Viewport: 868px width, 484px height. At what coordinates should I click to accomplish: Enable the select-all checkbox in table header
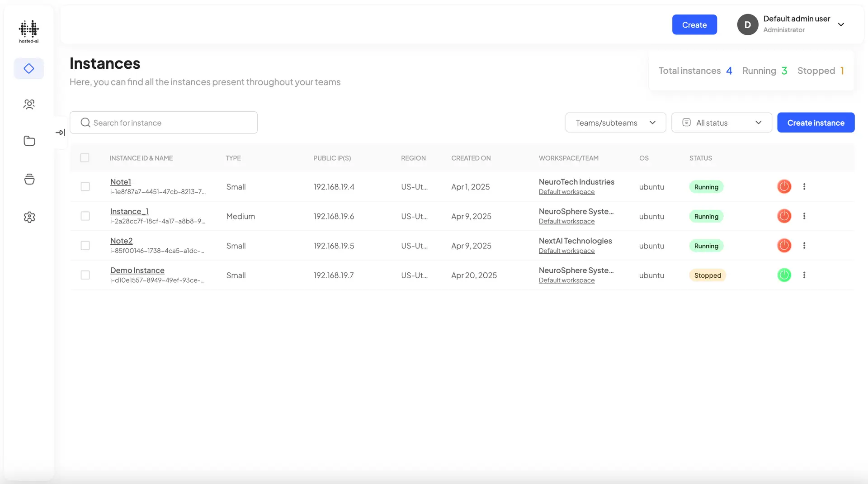[x=85, y=158]
